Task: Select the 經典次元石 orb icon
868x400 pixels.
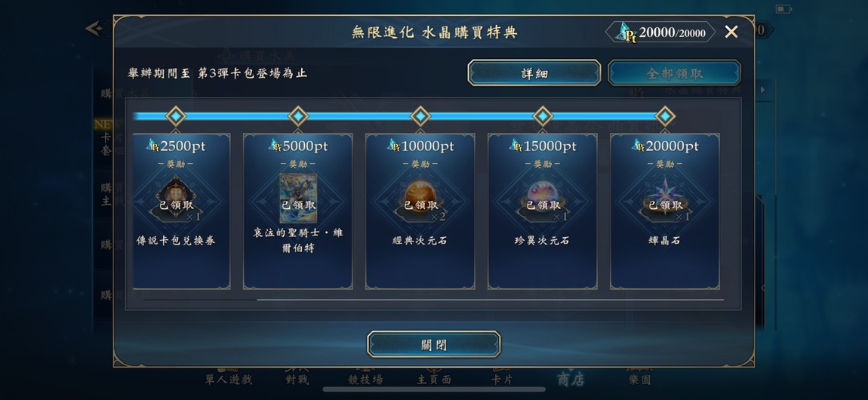Action: coord(420,198)
